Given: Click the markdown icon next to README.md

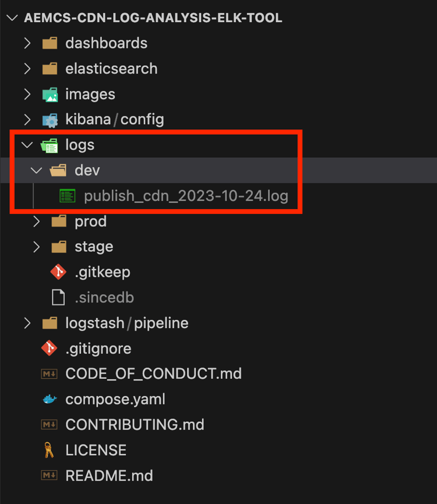Looking at the screenshot, I should click(49, 475).
